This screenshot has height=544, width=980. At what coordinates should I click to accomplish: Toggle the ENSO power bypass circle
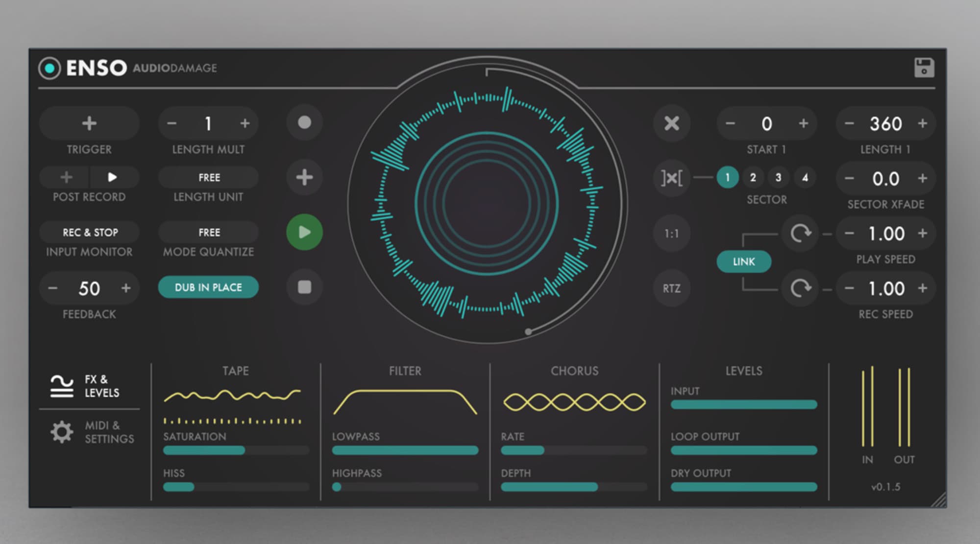tap(49, 68)
